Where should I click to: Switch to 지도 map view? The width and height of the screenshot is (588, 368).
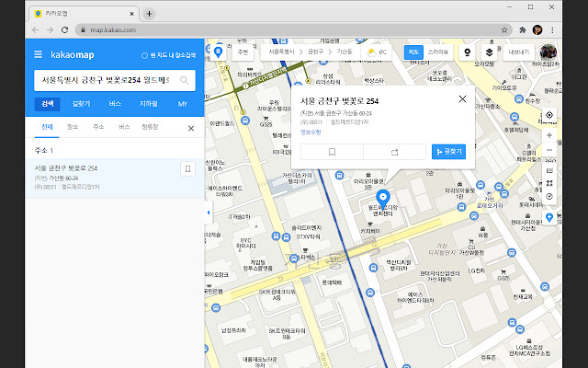[413, 52]
